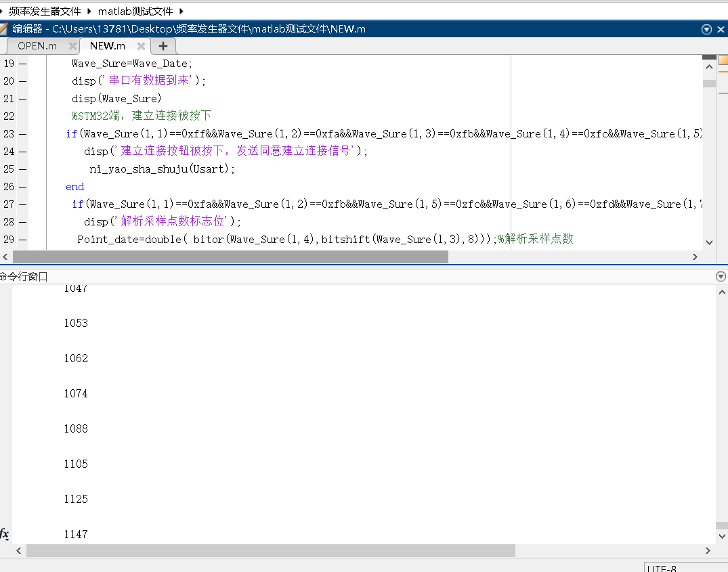The width and height of the screenshot is (728, 572).
Task: Close the editor panel
Action: point(721,29)
